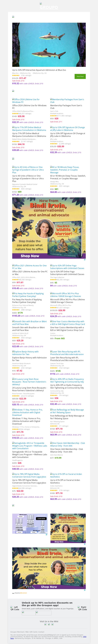This screenshot has width=98, height=644.
Task: Click the Right QR Code image
Action: click(x=82, y=608)
